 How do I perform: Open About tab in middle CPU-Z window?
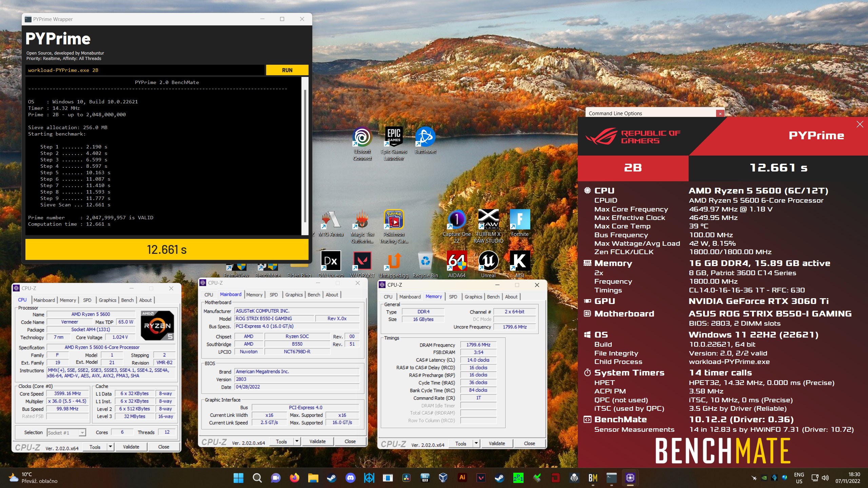(332, 294)
